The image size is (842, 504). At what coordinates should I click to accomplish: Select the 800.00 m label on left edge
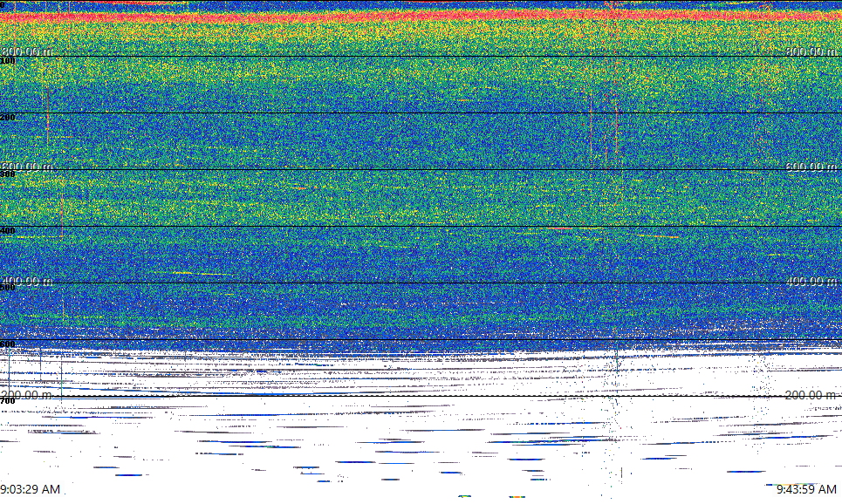pyautogui.click(x=26, y=51)
